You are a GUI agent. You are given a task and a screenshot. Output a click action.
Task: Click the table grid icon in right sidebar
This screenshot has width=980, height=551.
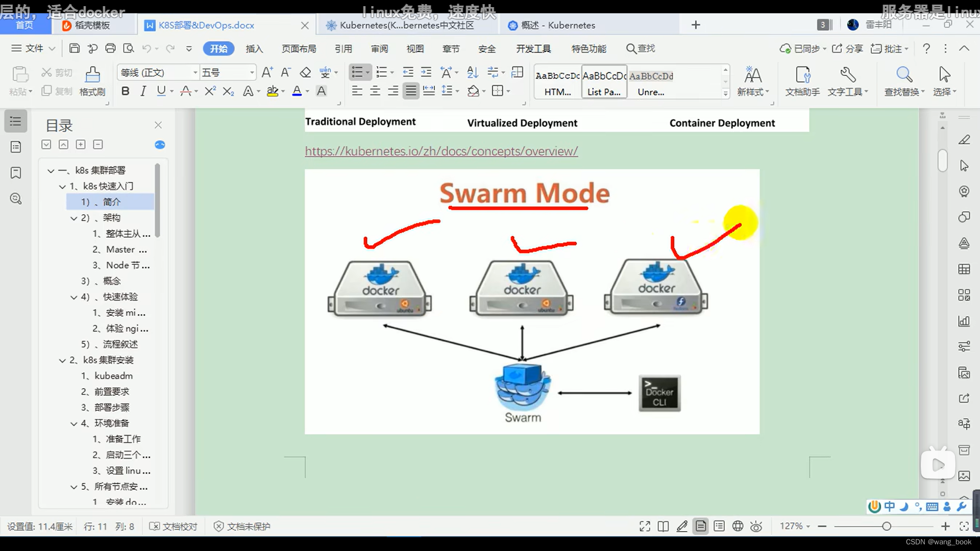[x=964, y=269]
